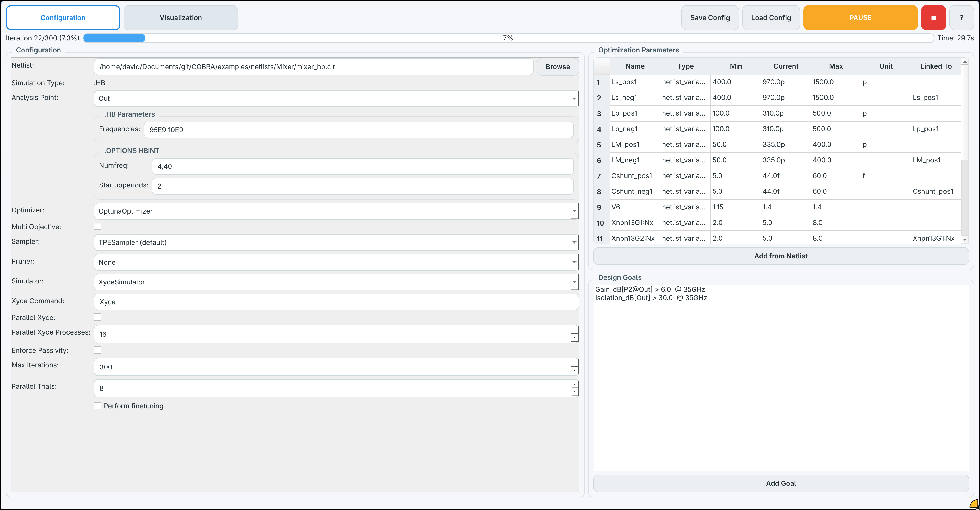Select the Ls_pos1 name cell
The width and height of the screenshot is (980, 510).
[635, 82]
